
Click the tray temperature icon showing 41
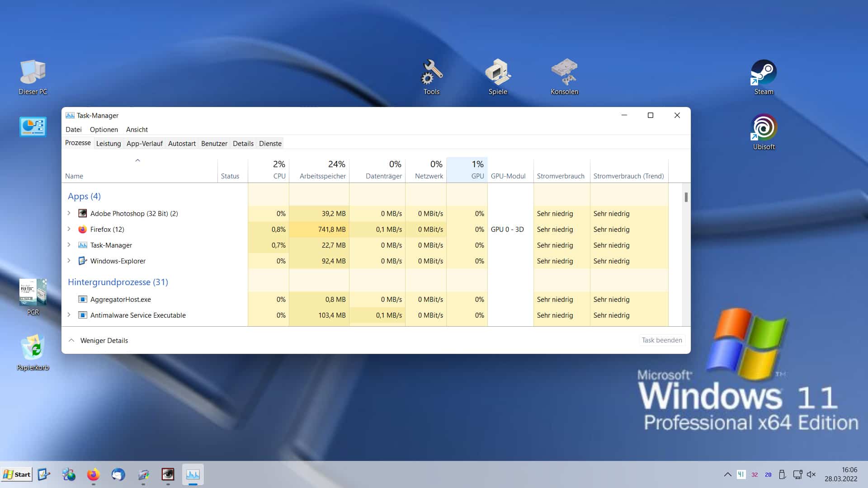coord(741,474)
